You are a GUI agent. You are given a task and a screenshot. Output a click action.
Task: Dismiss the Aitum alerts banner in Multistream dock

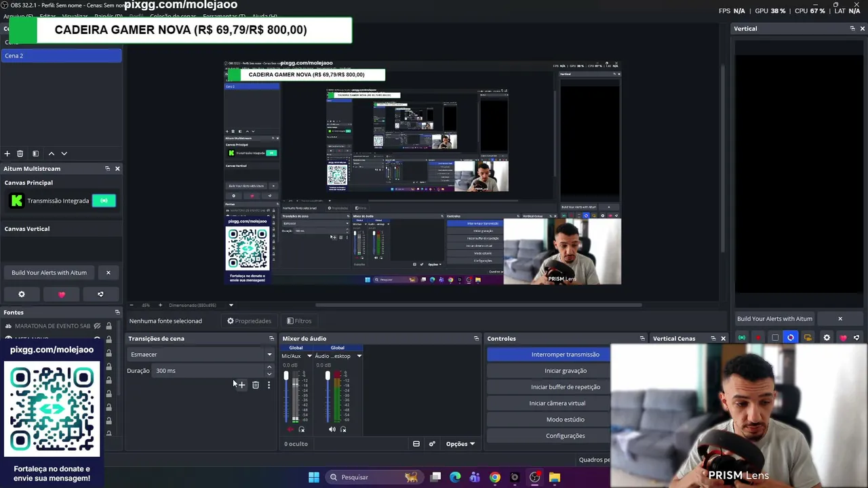pyautogui.click(x=108, y=272)
